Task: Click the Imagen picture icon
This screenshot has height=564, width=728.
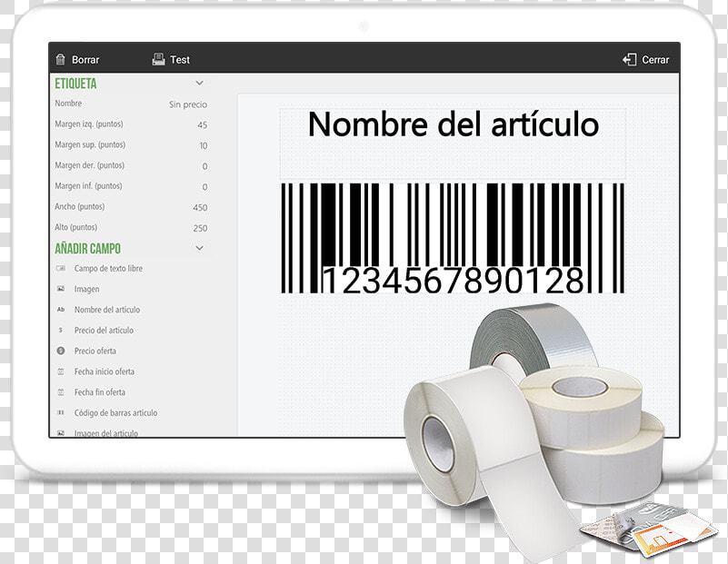Action: coord(61,289)
